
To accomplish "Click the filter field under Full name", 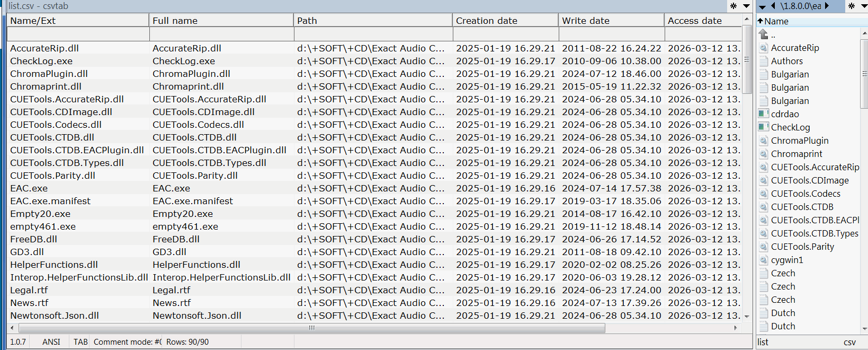I will tap(221, 34).
